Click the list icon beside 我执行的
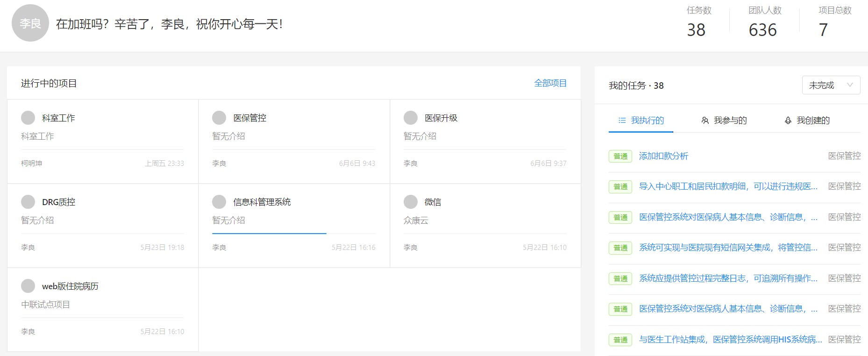The image size is (868, 356). point(622,121)
